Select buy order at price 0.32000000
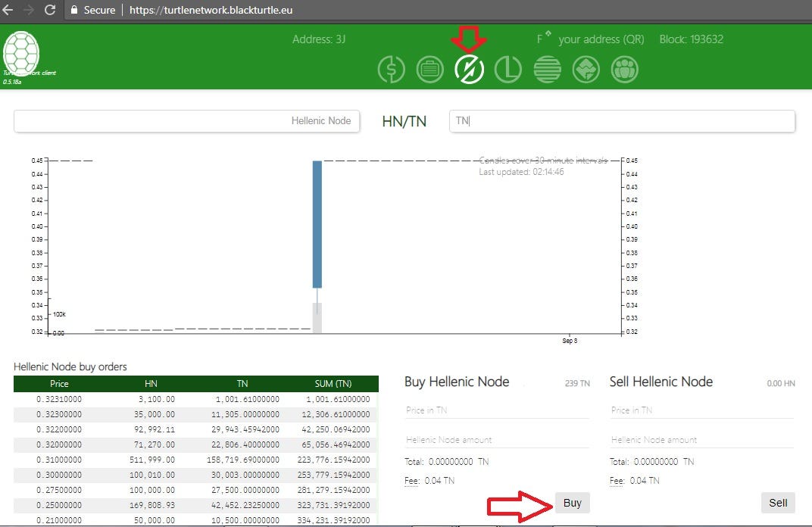This screenshot has height=527, width=812. (195, 444)
